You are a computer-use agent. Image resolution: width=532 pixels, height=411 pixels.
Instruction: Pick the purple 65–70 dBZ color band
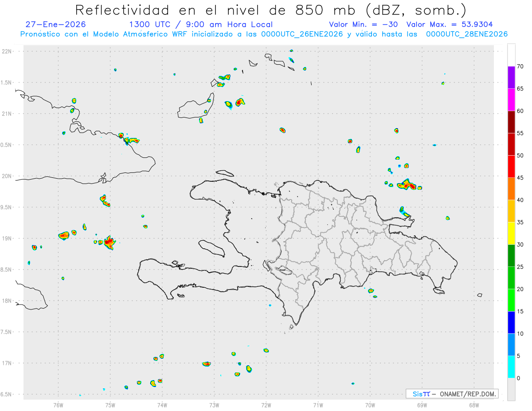(x=511, y=78)
